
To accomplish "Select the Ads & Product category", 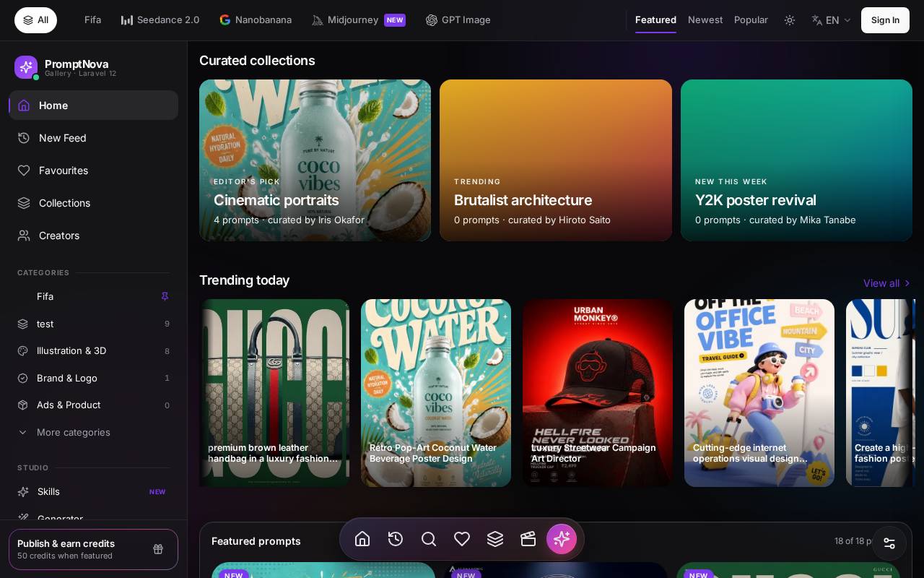I will (94, 405).
